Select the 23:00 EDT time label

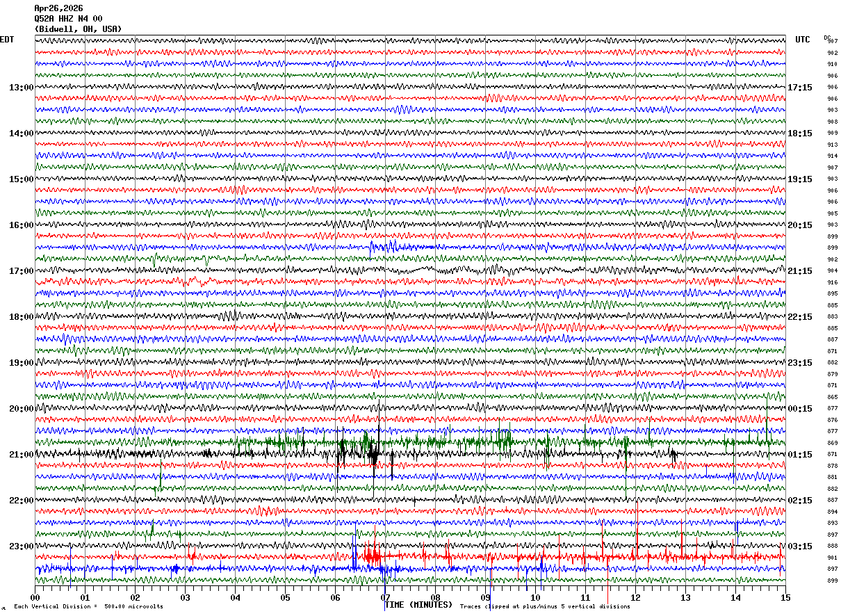point(22,546)
